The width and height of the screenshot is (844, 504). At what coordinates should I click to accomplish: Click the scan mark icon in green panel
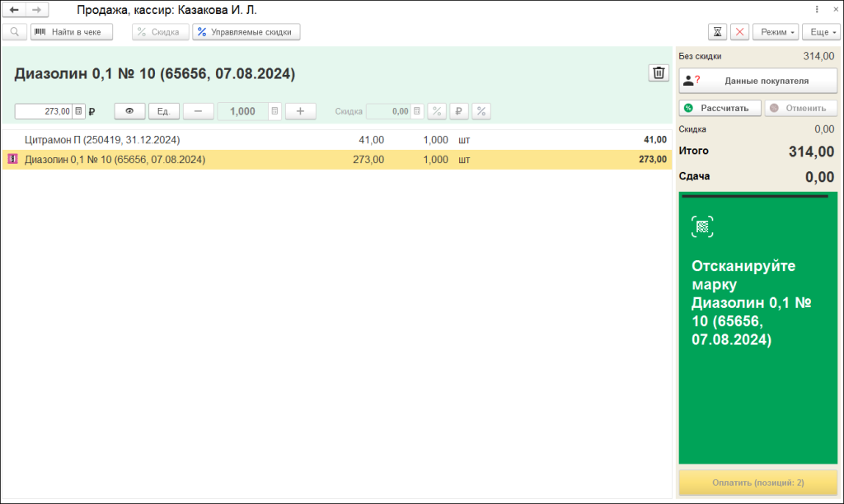702,227
